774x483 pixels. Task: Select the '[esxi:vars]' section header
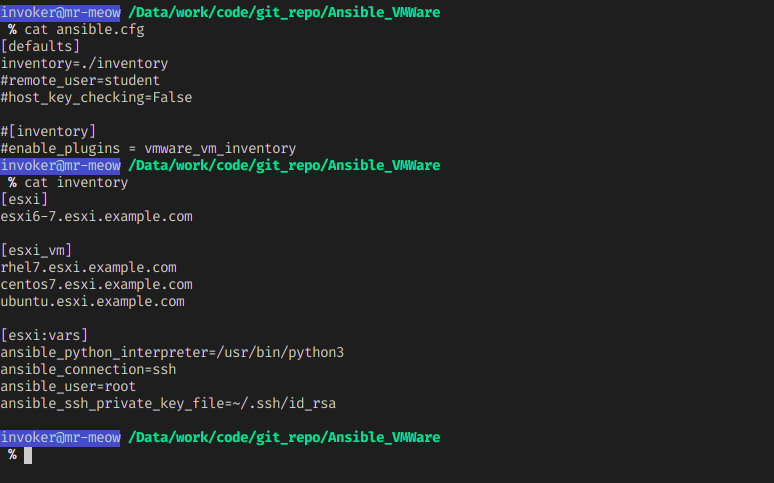(x=44, y=335)
